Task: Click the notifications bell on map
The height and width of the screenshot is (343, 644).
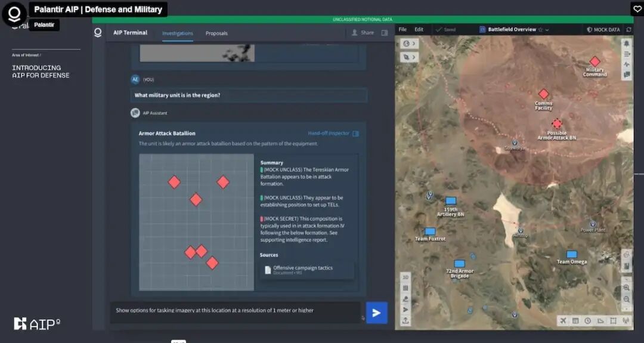Action: click(627, 44)
